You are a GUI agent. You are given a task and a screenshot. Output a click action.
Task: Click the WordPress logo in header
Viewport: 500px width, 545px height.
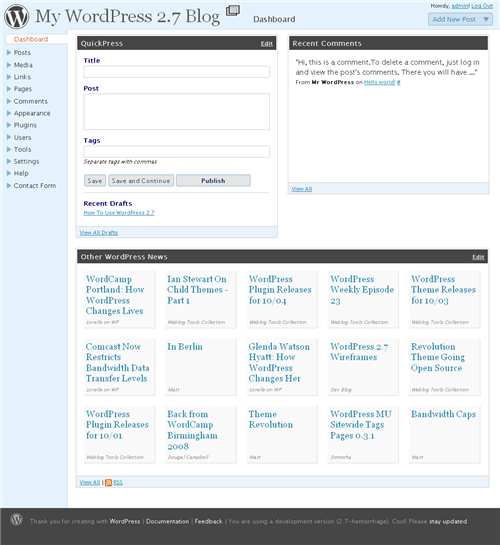pos(16,16)
